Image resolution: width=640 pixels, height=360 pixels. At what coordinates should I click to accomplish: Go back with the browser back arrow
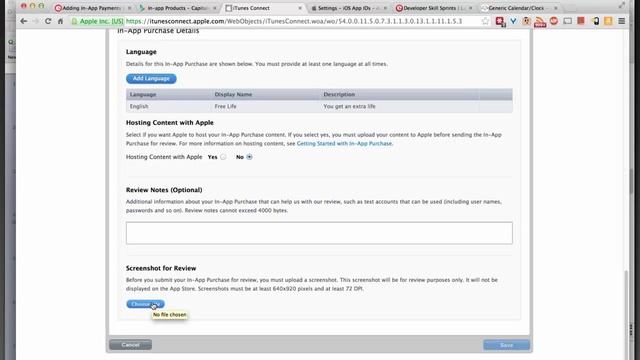click(24, 21)
